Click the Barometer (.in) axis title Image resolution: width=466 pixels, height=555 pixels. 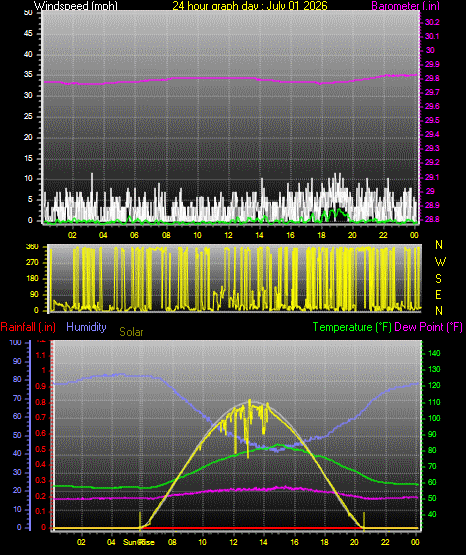(x=405, y=6)
